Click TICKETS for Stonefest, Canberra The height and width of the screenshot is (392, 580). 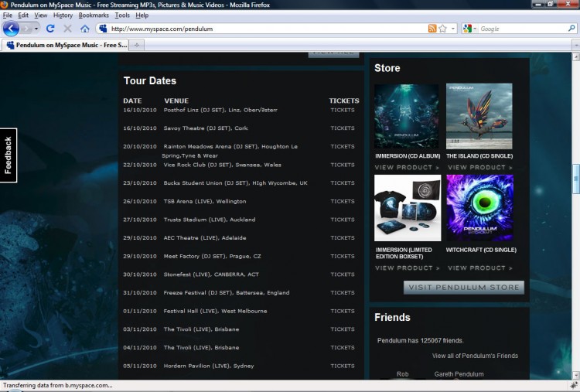click(x=343, y=274)
